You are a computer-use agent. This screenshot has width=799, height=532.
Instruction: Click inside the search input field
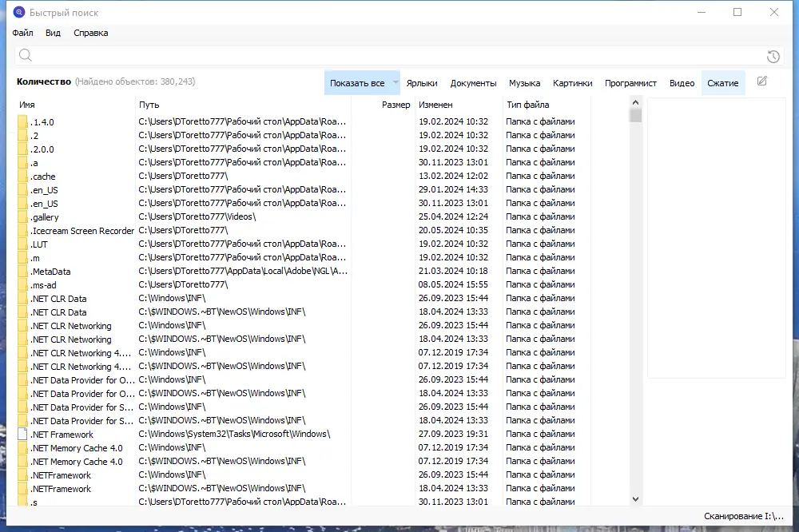click(x=397, y=56)
